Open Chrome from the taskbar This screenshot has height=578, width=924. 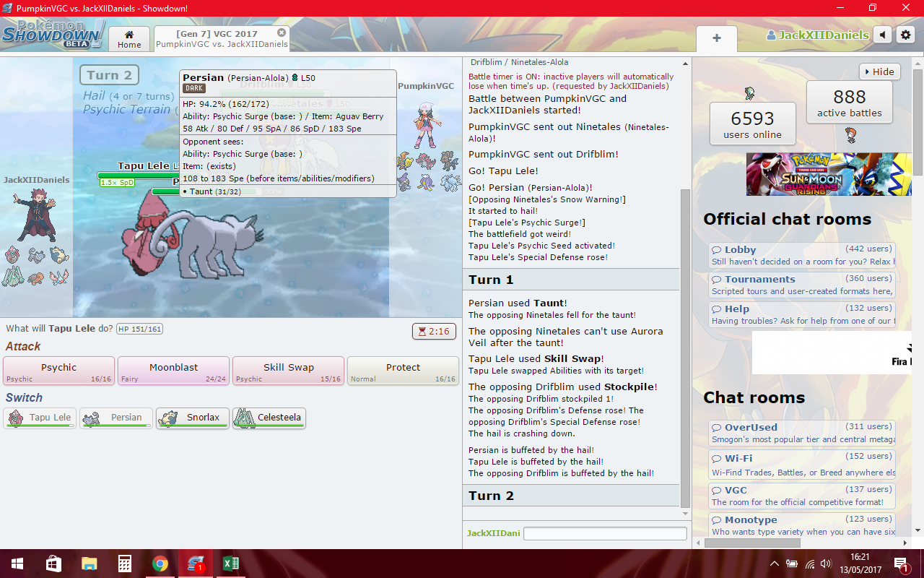(160, 564)
